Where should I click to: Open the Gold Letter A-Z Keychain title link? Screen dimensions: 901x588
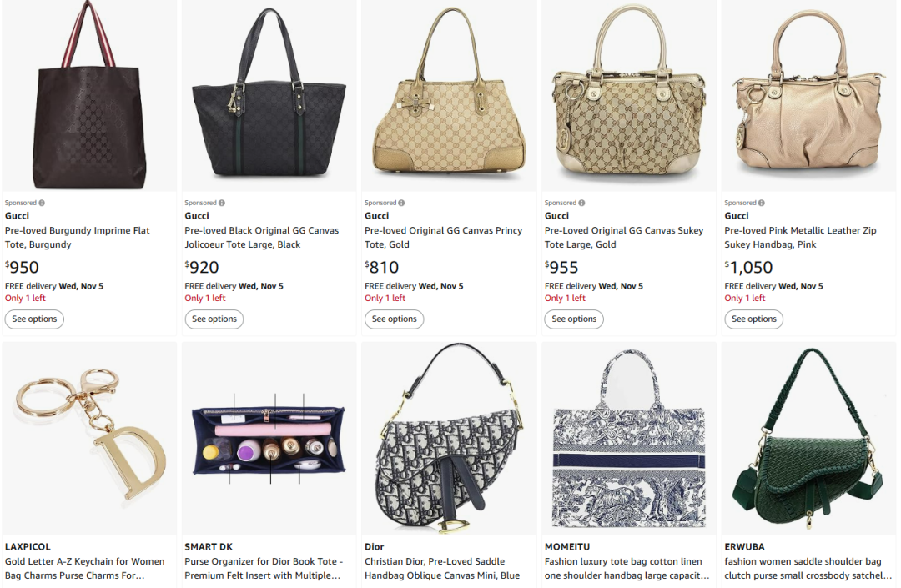point(84,568)
